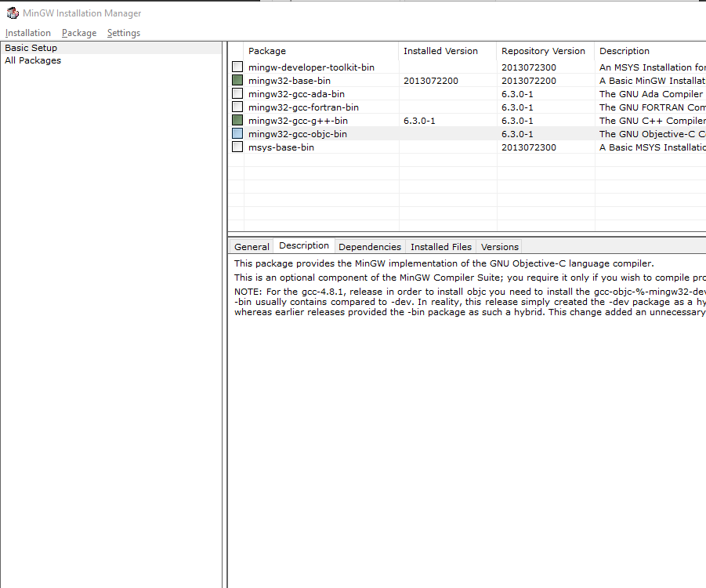Mark mingw32-gcc-ada-bin checkbox
706x588 pixels.
237,94
